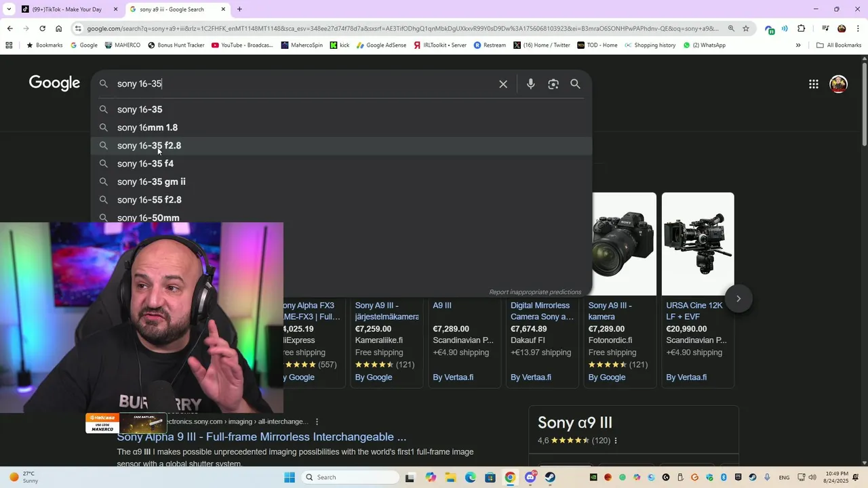
Task: Open File Explorer from the taskbar
Action: click(451, 477)
